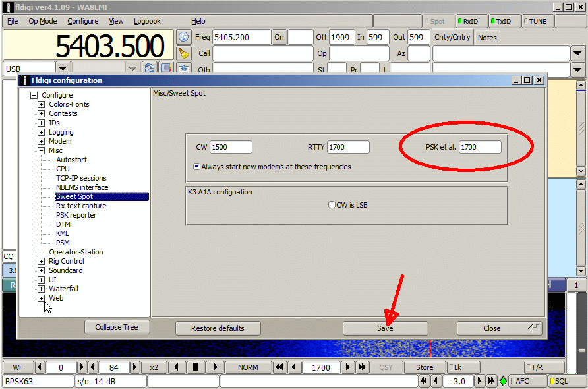Viewport: 588px width, 389px height.
Task: Expand the Waterfall tree node
Action: pos(42,289)
